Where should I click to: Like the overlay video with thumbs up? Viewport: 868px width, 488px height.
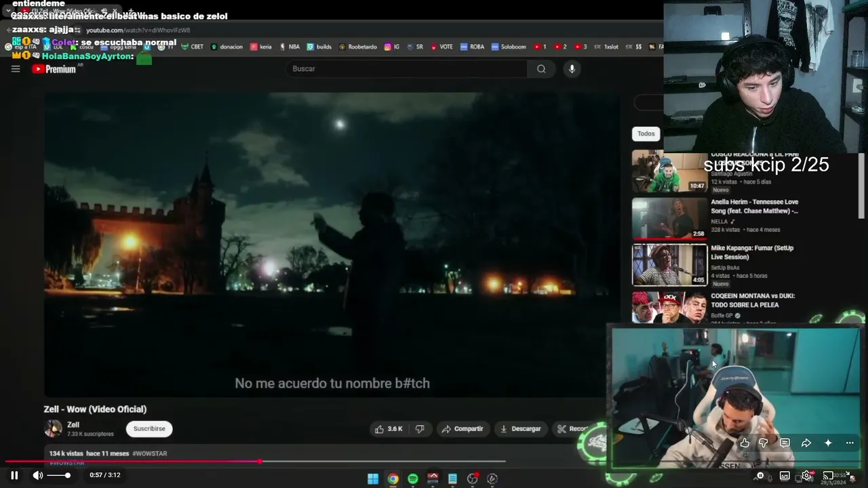pyautogui.click(x=745, y=443)
